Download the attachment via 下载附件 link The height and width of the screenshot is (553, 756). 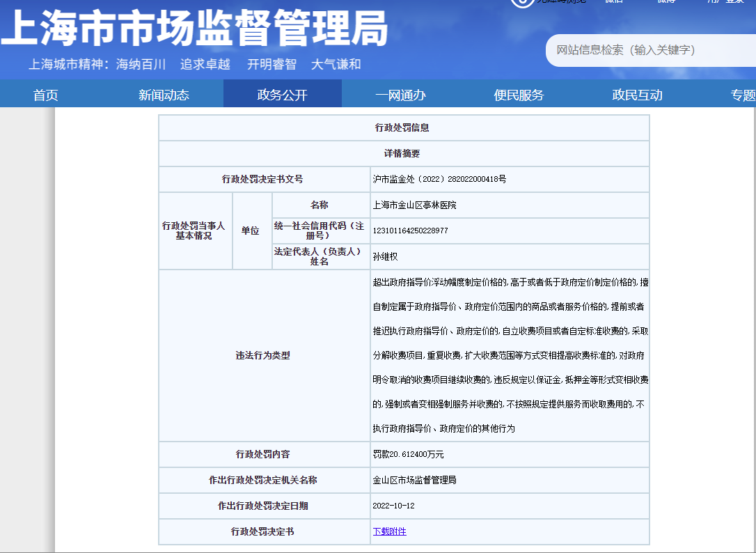(389, 531)
